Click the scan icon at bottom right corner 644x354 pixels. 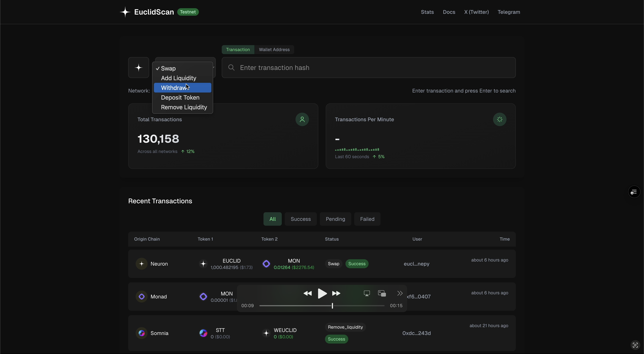pyautogui.click(x=635, y=345)
